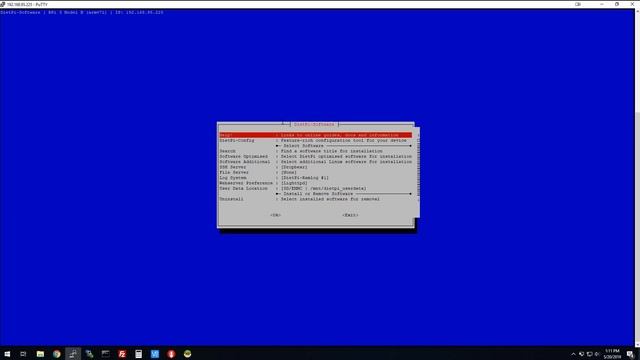Show hidden system tray icons
The width and height of the screenshot is (640, 360).
[573, 354]
